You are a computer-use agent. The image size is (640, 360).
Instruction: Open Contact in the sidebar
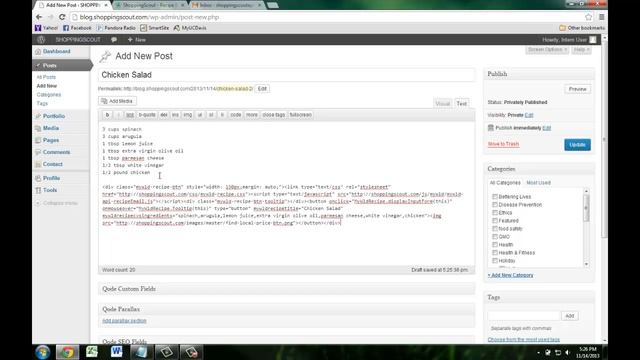(53, 164)
